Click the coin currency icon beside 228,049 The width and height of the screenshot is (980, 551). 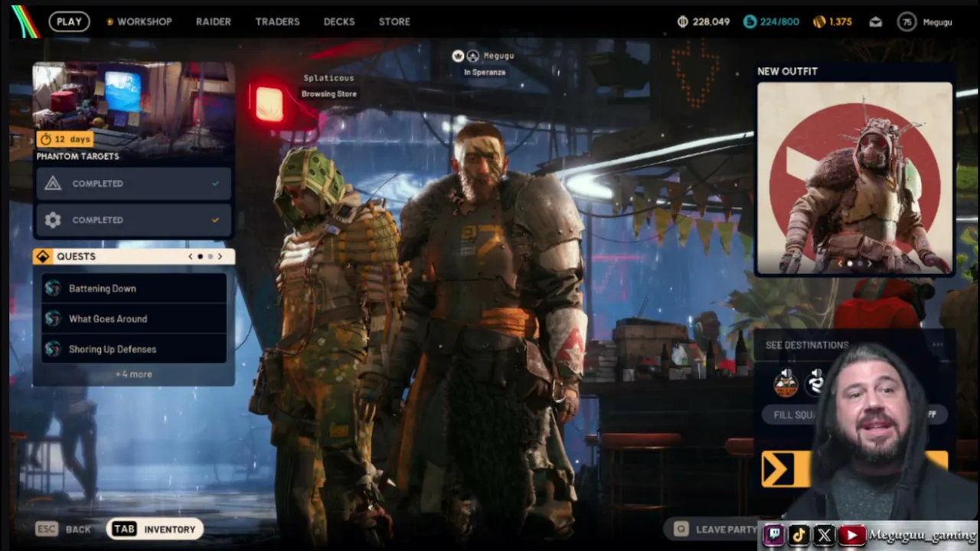[x=683, y=21]
